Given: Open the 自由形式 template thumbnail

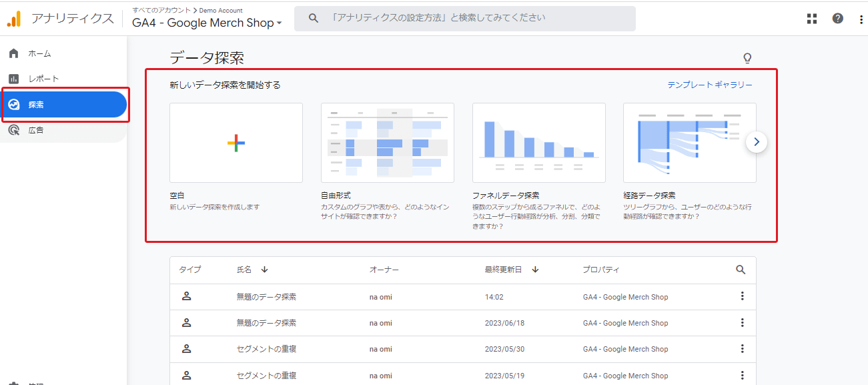Looking at the screenshot, I should (388, 143).
